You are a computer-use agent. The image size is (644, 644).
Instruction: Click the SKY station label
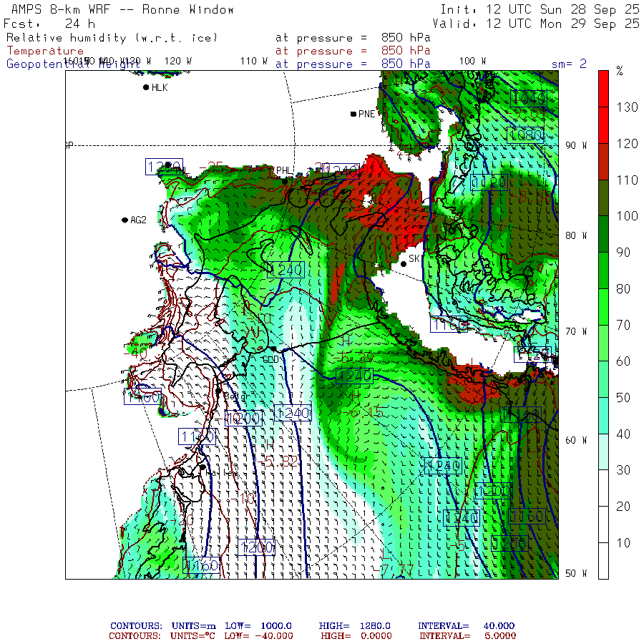415,258
